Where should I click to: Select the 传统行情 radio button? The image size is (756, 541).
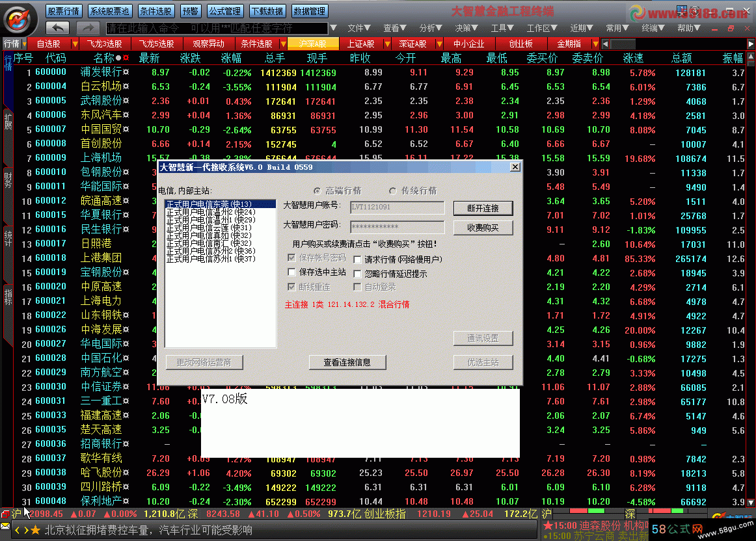pos(393,191)
